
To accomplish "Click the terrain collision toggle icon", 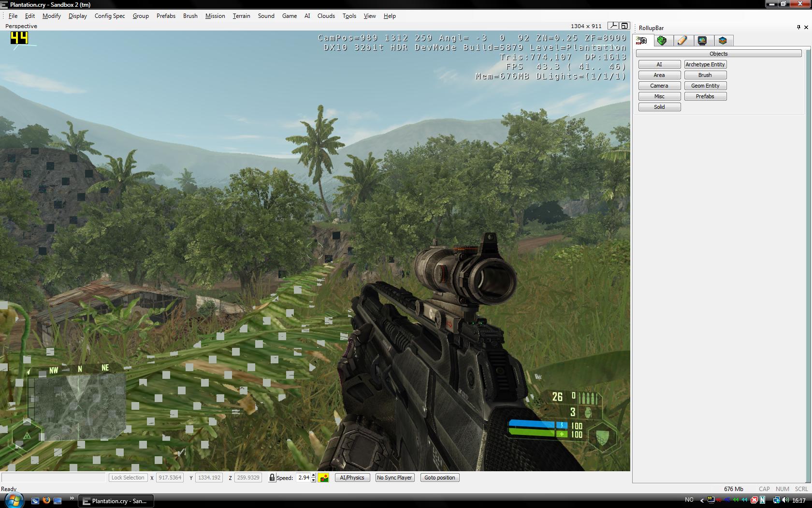I will pyautogui.click(x=323, y=478).
